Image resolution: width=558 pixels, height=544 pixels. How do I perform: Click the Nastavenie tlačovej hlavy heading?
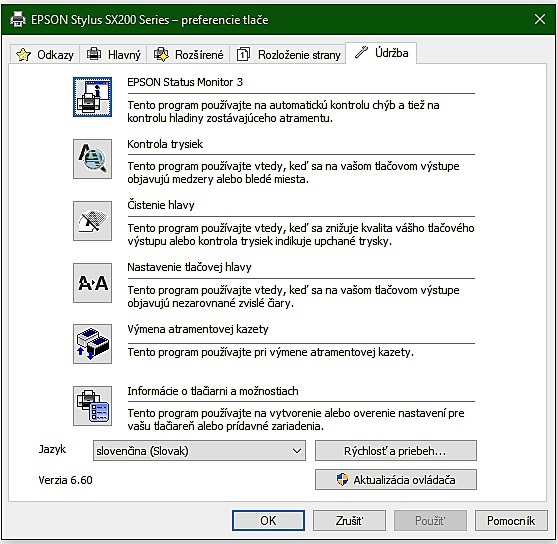point(189,267)
